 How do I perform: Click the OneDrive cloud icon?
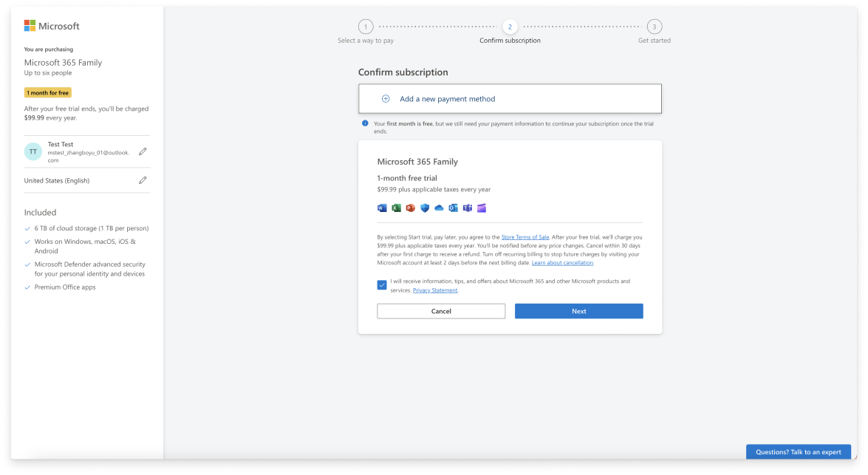pos(439,208)
